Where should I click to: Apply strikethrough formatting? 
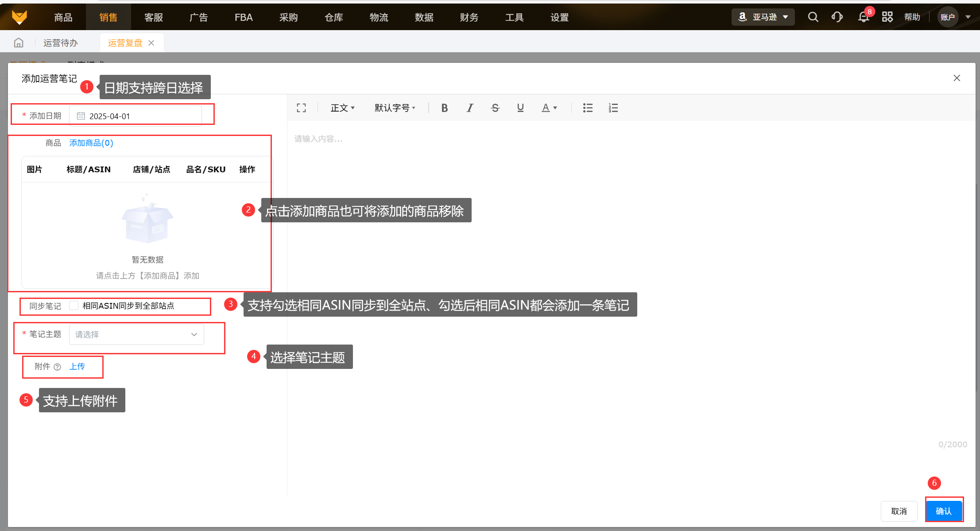click(x=495, y=108)
